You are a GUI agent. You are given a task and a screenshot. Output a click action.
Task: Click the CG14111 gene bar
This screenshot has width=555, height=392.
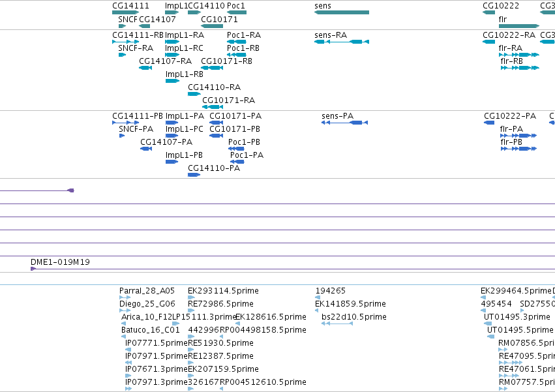[125, 12]
